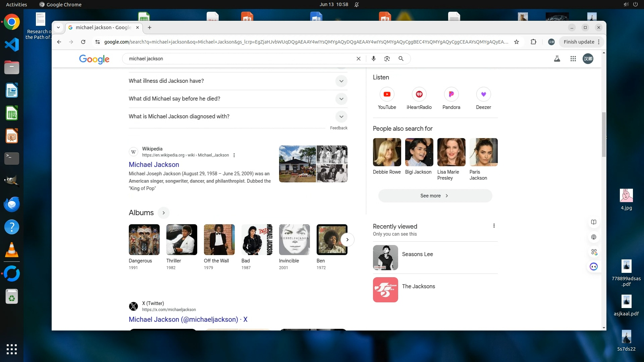Open the Recently viewed three-dot menu
This screenshot has width=644, height=362.
click(x=494, y=226)
